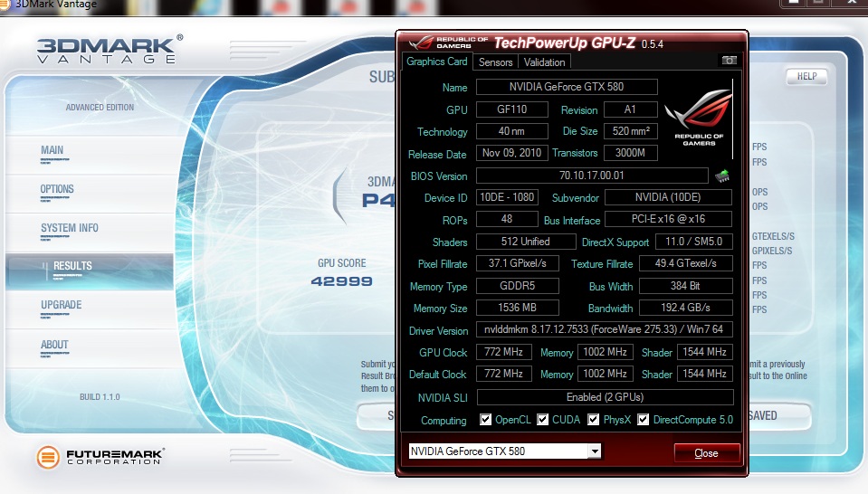
Task: Click the Bus Width value 384 Bit
Action: point(686,285)
